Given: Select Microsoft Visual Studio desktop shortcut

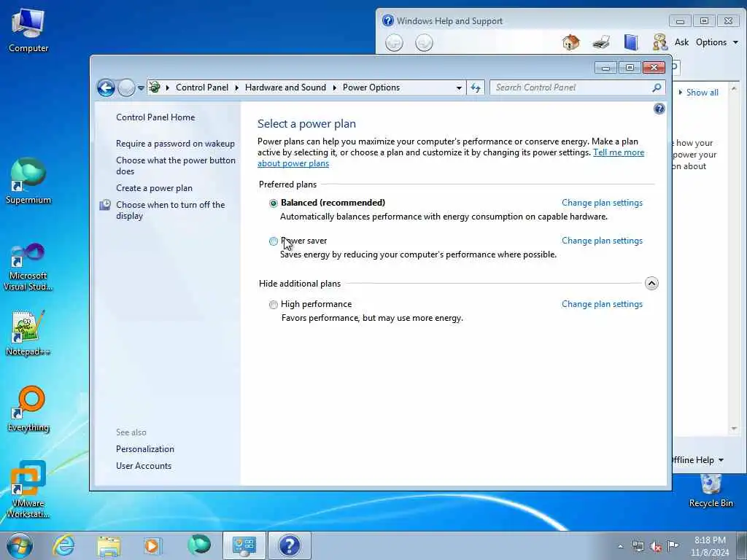Looking at the screenshot, I should point(28,267).
